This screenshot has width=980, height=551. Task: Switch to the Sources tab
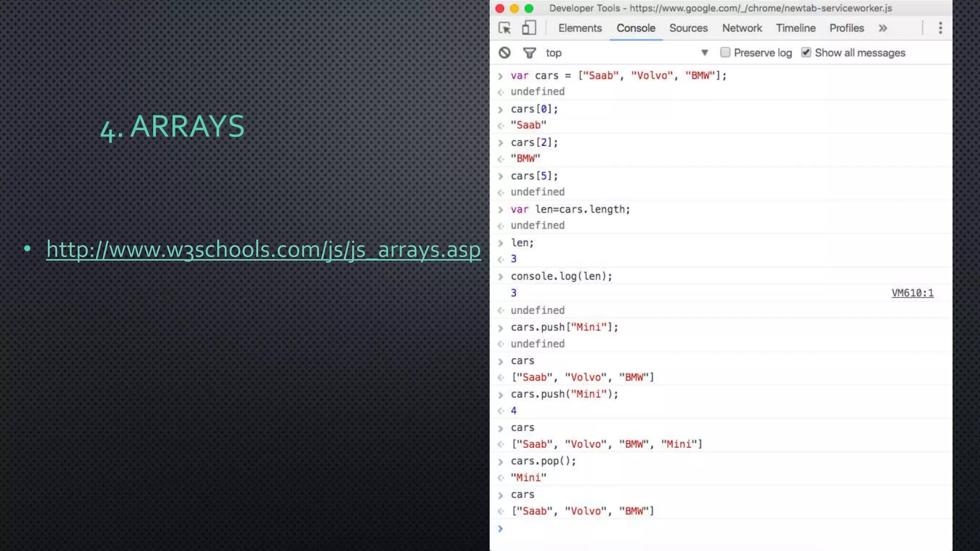pos(688,28)
